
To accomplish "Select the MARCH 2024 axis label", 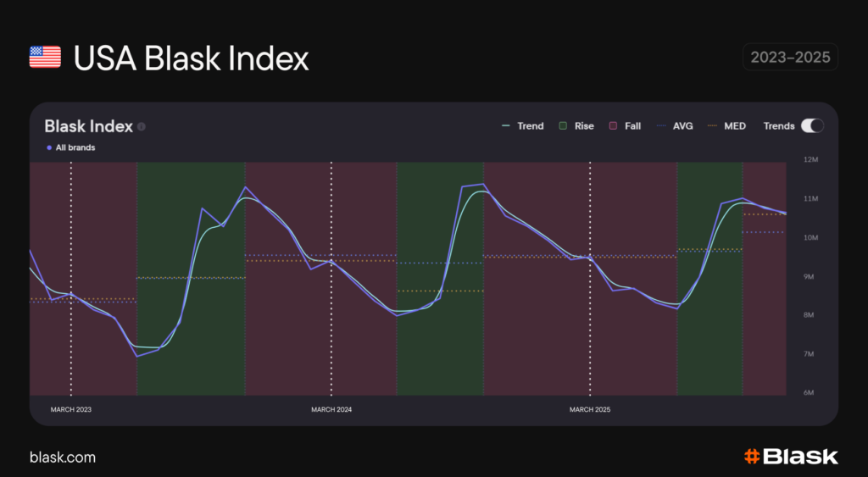I will click(x=331, y=409).
